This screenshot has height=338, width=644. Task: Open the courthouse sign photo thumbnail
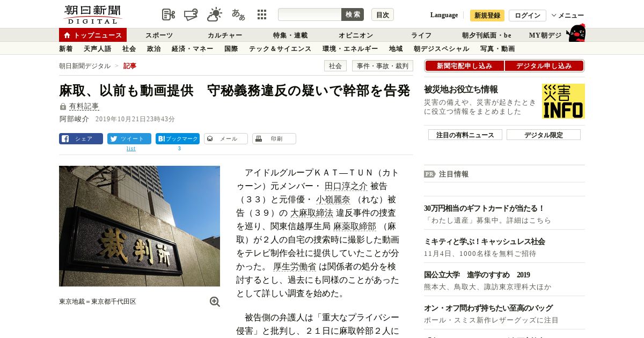coord(140,226)
